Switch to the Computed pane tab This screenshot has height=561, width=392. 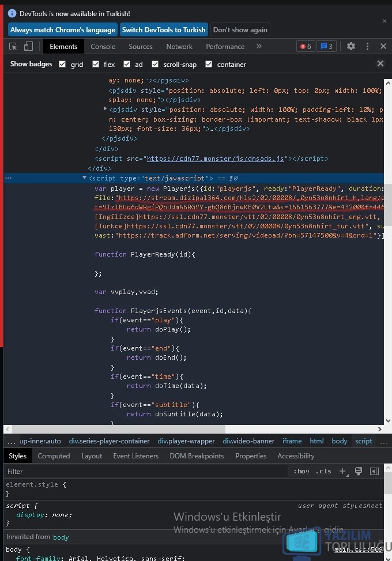coord(54,456)
